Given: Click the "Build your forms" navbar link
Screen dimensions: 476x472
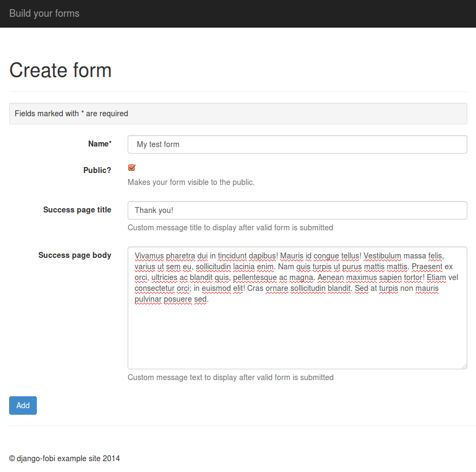Looking at the screenshot, I should point(44,14).
